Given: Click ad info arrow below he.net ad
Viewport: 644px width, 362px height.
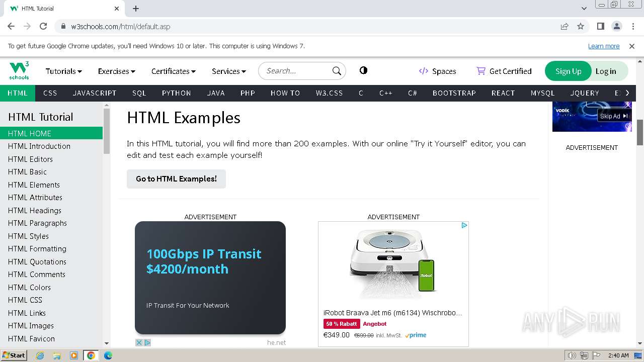Looking at the screenshot, I should 147,342.
